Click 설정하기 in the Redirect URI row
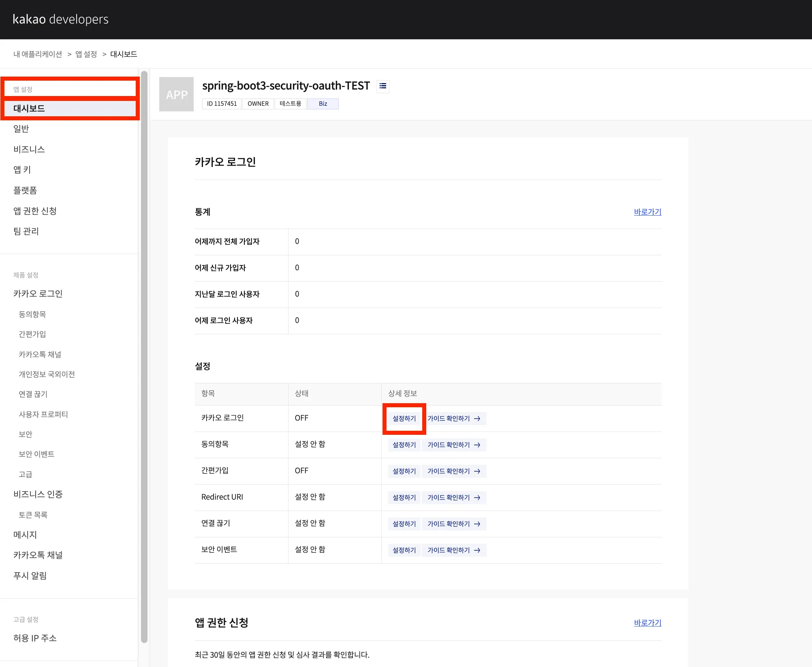The width and height of the screenshot is (812, 667). (404, 498)
